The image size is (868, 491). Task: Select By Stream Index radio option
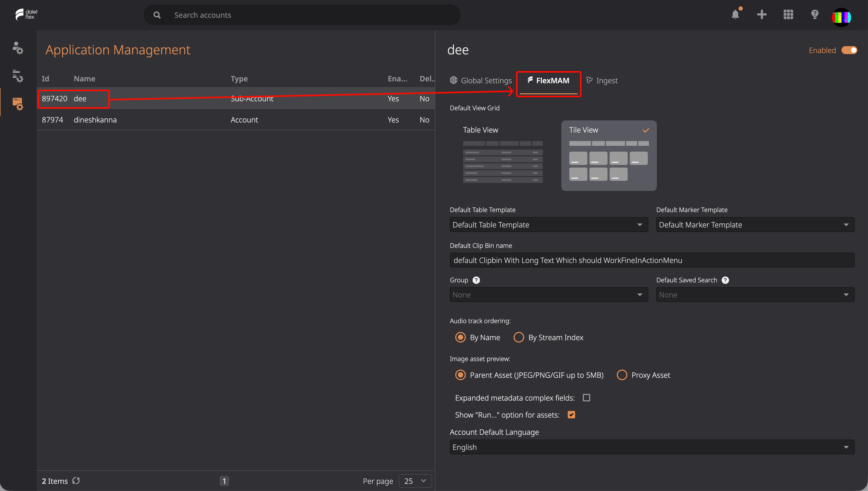point(519,337)
